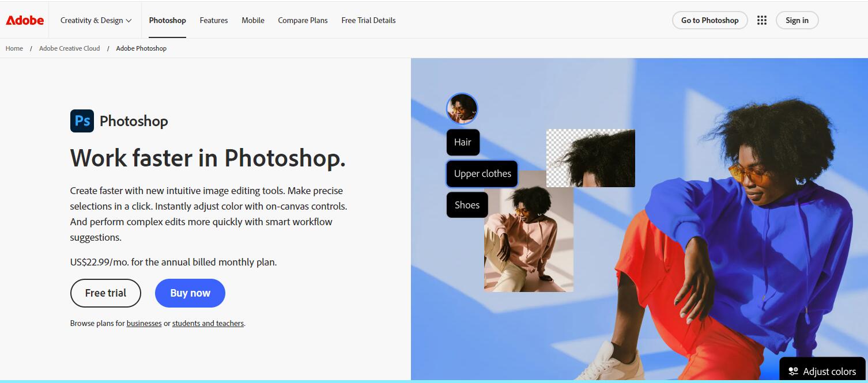The image size is (868, 383).
Task: Open Compare Plans page
Action: 303,20
